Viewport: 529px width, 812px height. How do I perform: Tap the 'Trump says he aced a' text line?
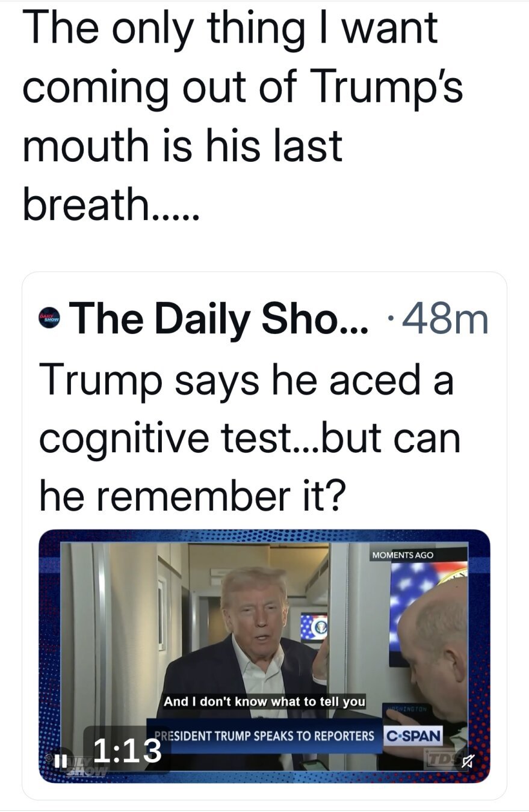click(246, 382)
